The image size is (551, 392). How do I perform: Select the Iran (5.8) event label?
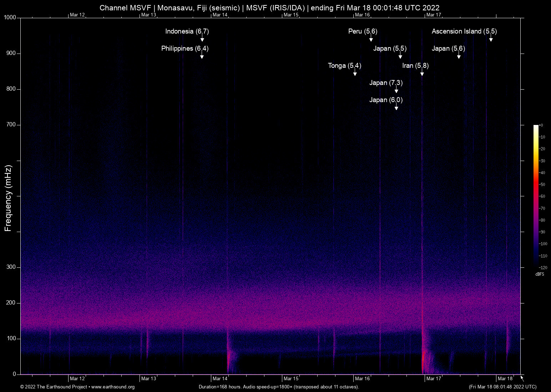(415, 66)
